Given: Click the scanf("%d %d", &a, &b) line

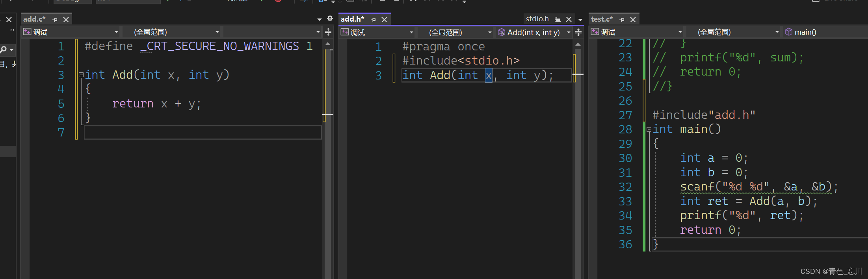Looking at the screenshot, I should (x=759, y=187).
